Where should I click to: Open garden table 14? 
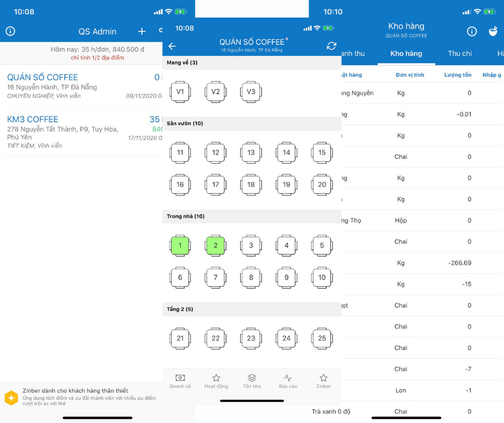pyautogui.click(x=286, y=152)
